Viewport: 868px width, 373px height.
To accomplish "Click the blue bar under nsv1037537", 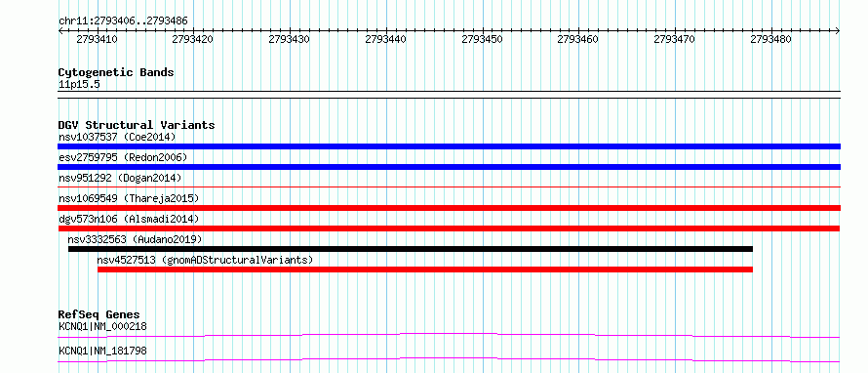I will pos(449,146).
